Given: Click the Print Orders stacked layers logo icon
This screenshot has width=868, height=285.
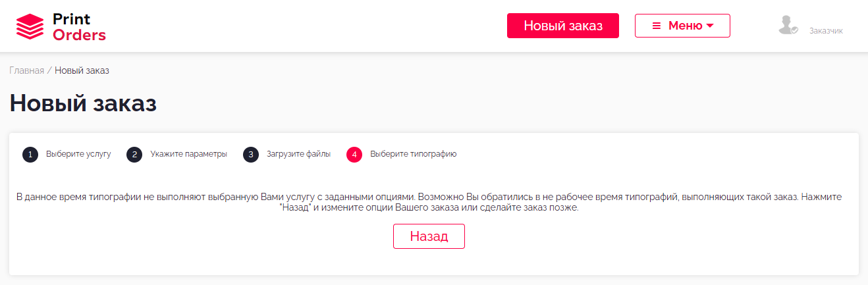Looking at the screenshot, I should click(30, 27).
